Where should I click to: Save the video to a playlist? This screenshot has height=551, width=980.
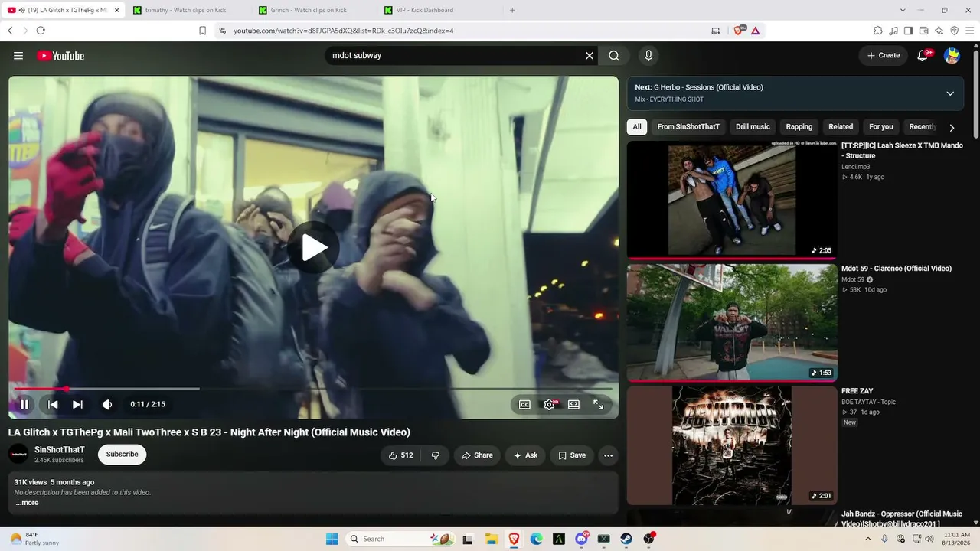(x=572, y=455)
